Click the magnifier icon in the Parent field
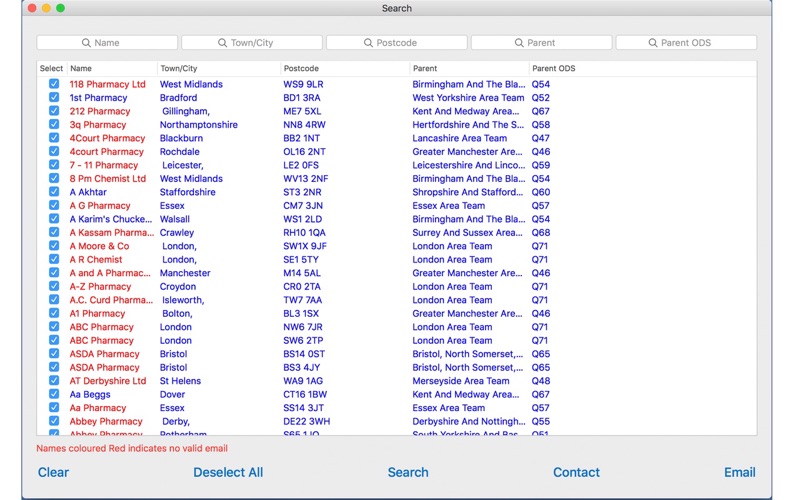 pyautogui.click(x=519, y=43)
